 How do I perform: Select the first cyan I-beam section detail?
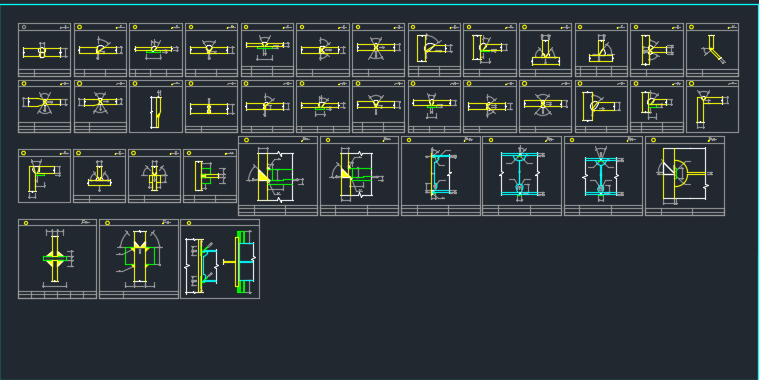point(522,176)
